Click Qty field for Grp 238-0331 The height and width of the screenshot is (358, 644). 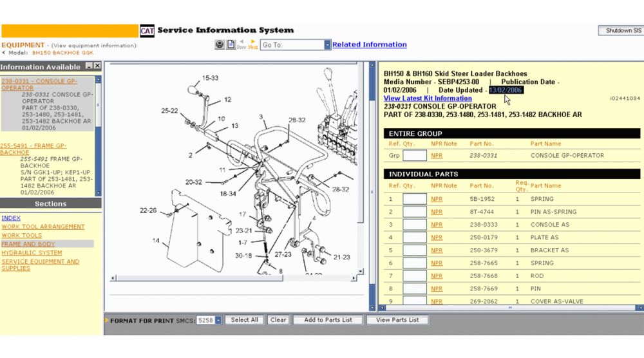coord(414,156)
